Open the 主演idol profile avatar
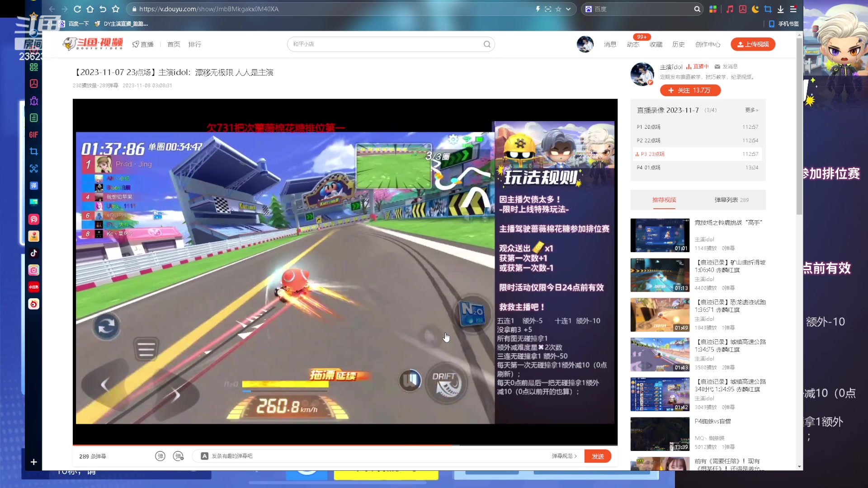The image size is (868, 488). [x=642, y=75]
